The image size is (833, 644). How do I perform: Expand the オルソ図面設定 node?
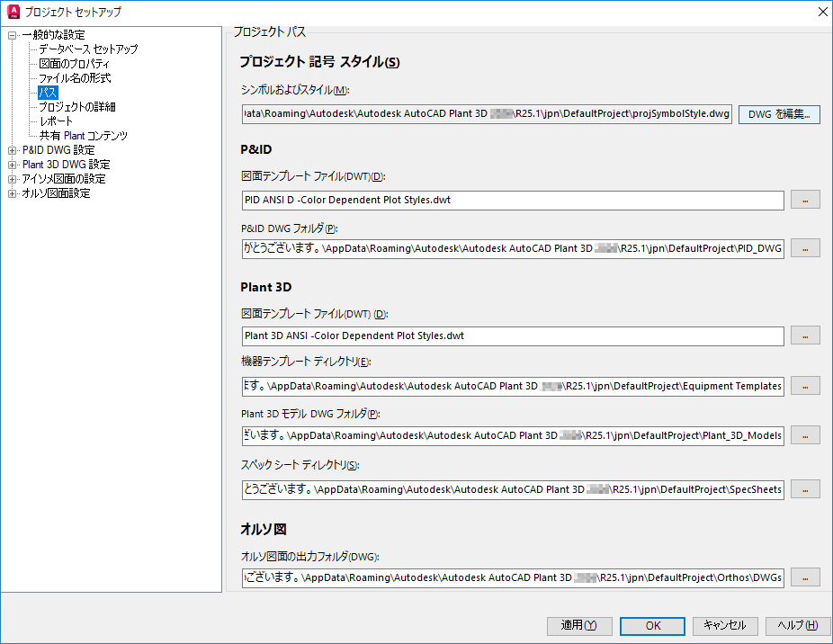pos(12,193)
